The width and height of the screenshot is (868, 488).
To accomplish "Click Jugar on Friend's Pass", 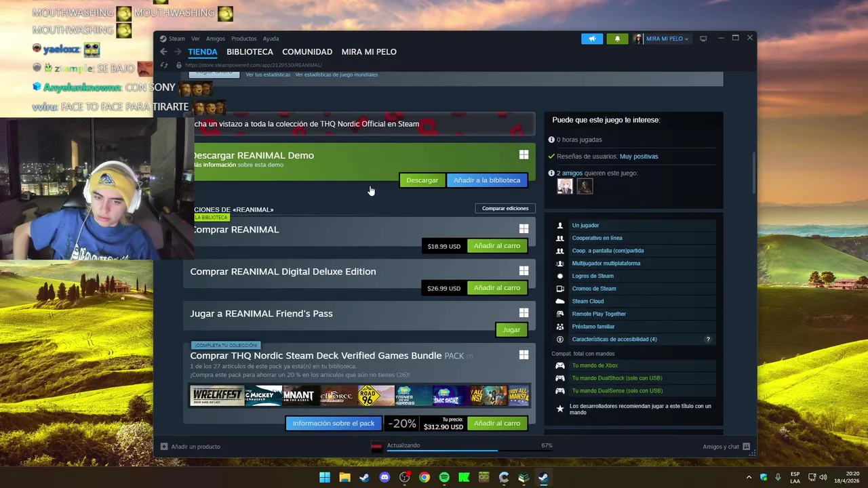I will [x=511, y=330].
